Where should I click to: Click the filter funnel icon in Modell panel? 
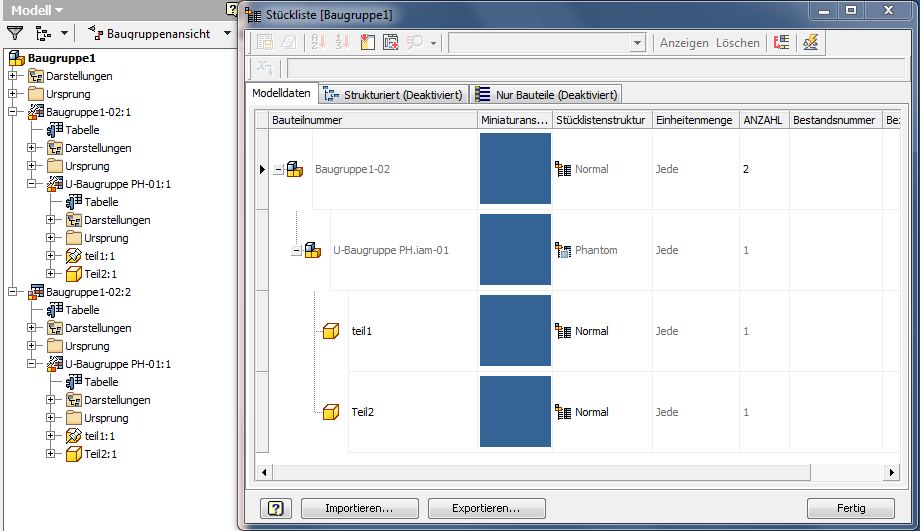[15, 33]
